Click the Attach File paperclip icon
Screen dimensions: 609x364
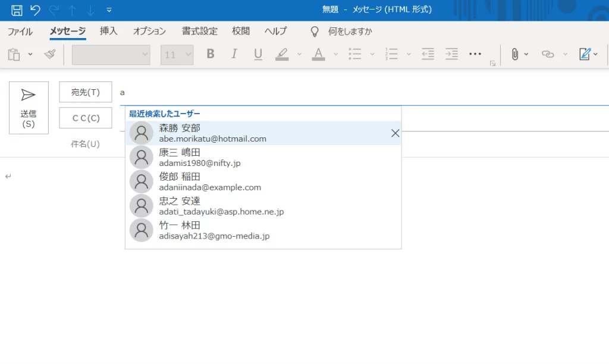point(515,54)
